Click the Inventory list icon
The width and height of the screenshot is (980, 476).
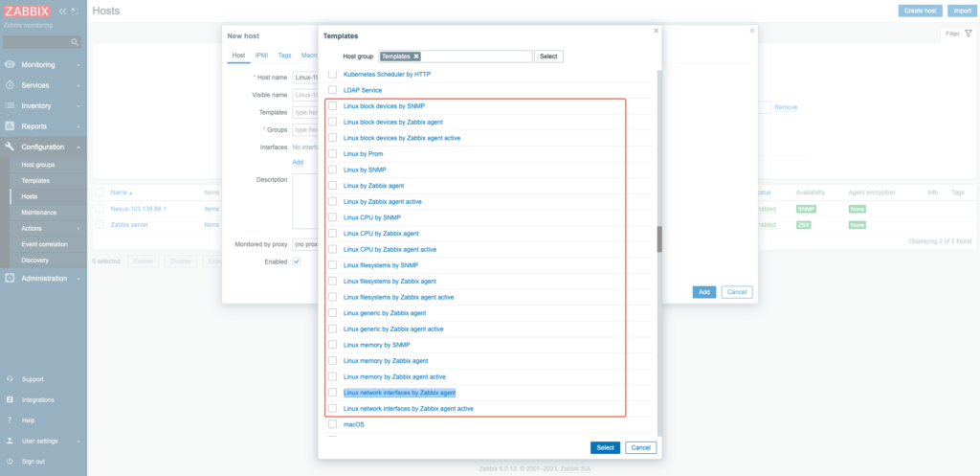click(10, 105)
